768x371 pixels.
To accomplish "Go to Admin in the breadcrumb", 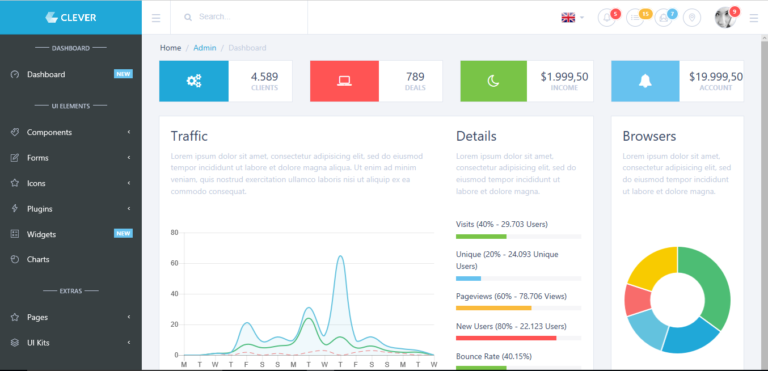I will pos(205,48).
